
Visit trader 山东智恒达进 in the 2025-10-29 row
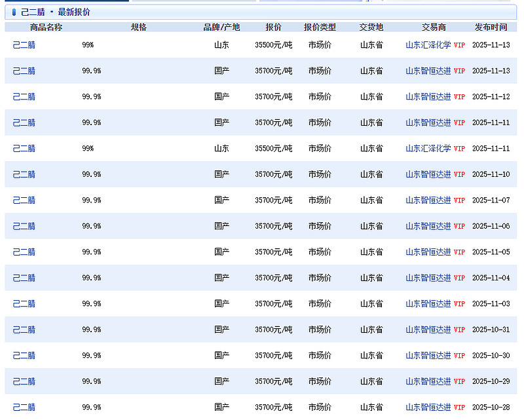pos(428,381)
